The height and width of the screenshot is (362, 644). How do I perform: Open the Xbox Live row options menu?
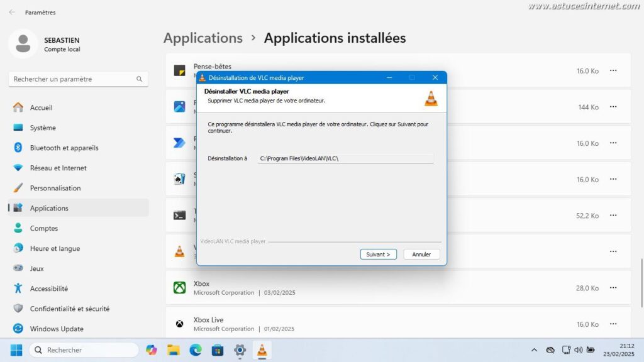click(613, 324)
